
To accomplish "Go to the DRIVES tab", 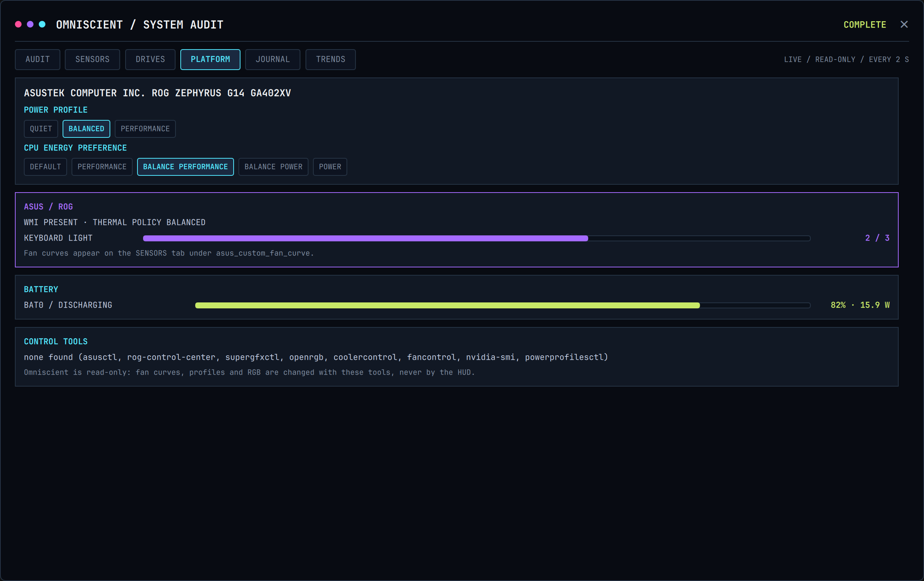I will point(151,60).
